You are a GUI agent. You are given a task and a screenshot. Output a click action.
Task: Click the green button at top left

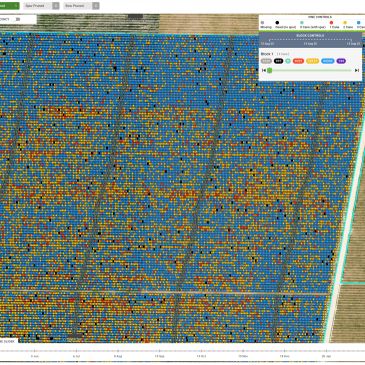coord(9,6)
